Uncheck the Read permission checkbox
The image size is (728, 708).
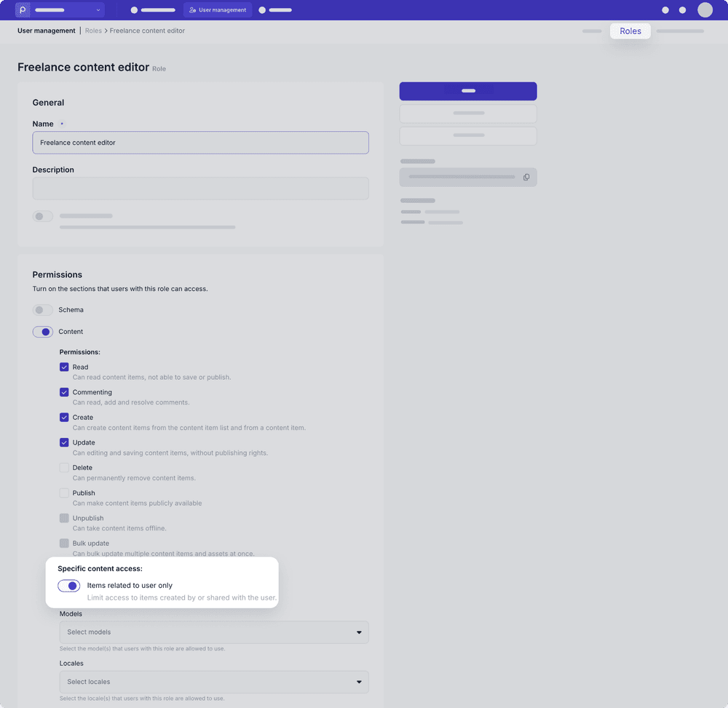(x=64, y=367)
